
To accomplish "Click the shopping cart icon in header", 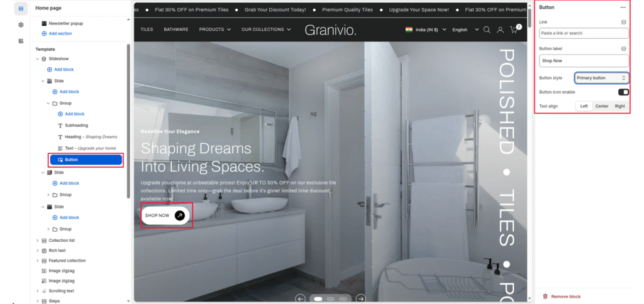I will tap(514, 30).
